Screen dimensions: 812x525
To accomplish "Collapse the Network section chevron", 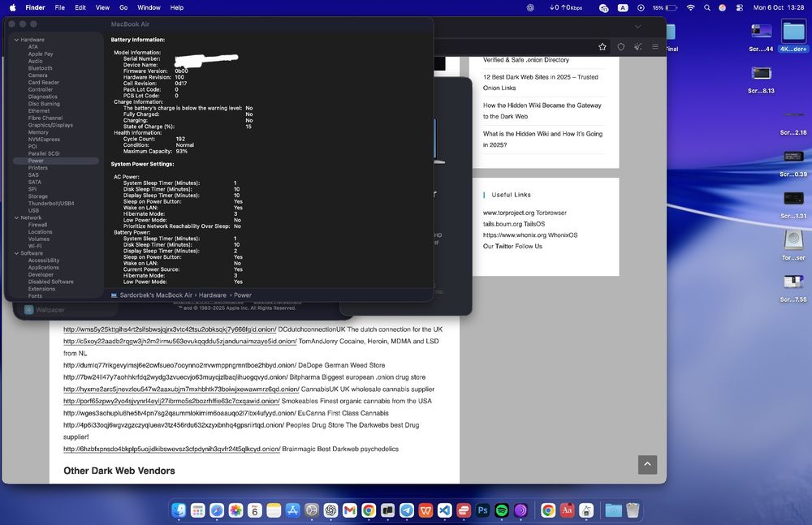I will (x=16, y=218).
